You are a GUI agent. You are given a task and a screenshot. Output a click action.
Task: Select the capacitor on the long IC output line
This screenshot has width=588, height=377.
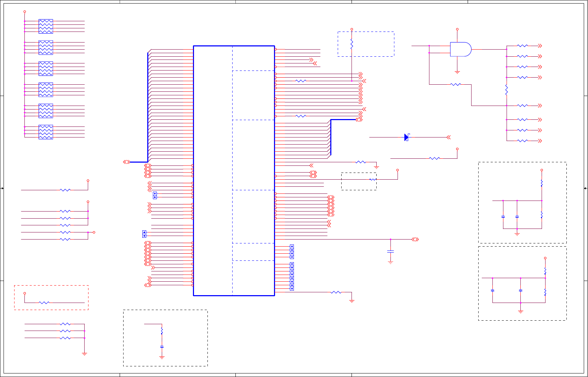pyautogui.click(x=390, y=252)
